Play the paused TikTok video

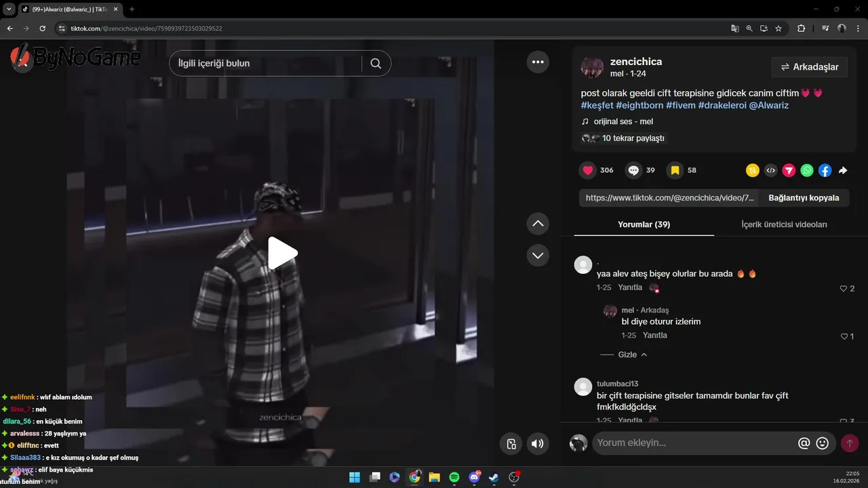[282, 253]
